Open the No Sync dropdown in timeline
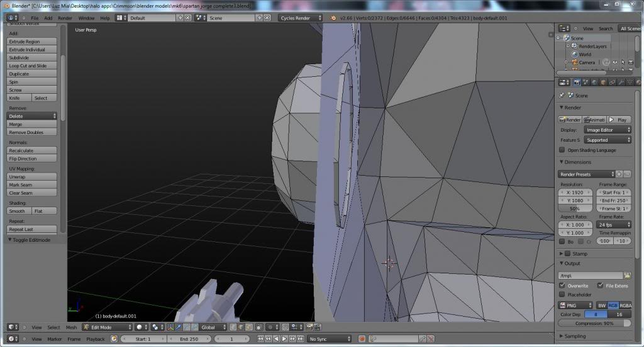Image resolution: width=644 pixels, height=347 pixels. [x=329, y=339]
